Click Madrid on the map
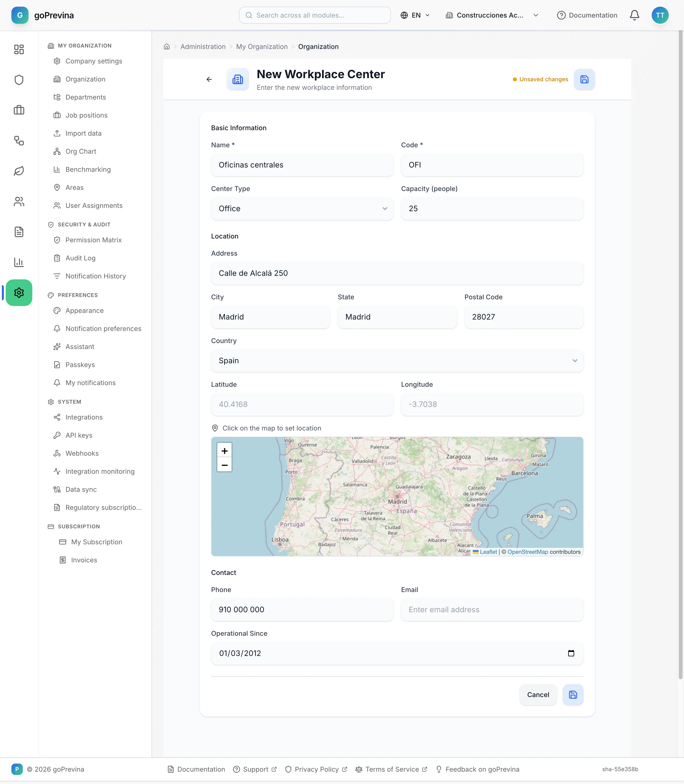The image size is (684, 784). click(397, 502)
